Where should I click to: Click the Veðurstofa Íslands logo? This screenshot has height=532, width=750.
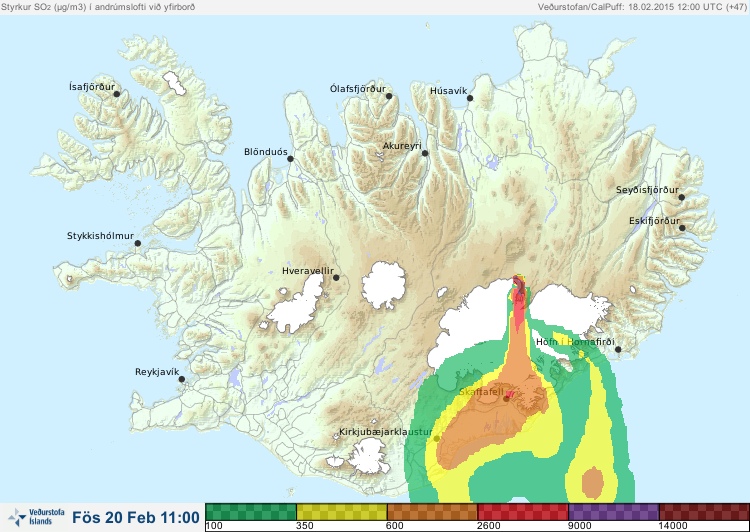coord(36,517)
